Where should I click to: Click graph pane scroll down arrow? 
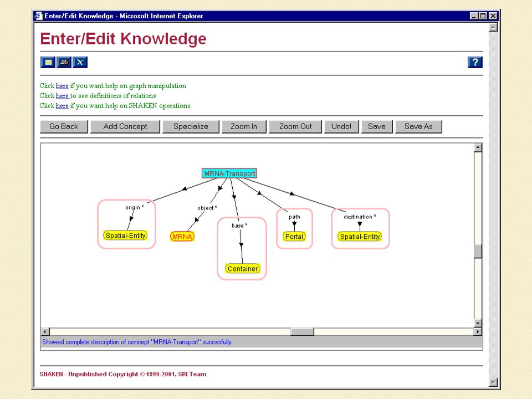click(478, 323)
